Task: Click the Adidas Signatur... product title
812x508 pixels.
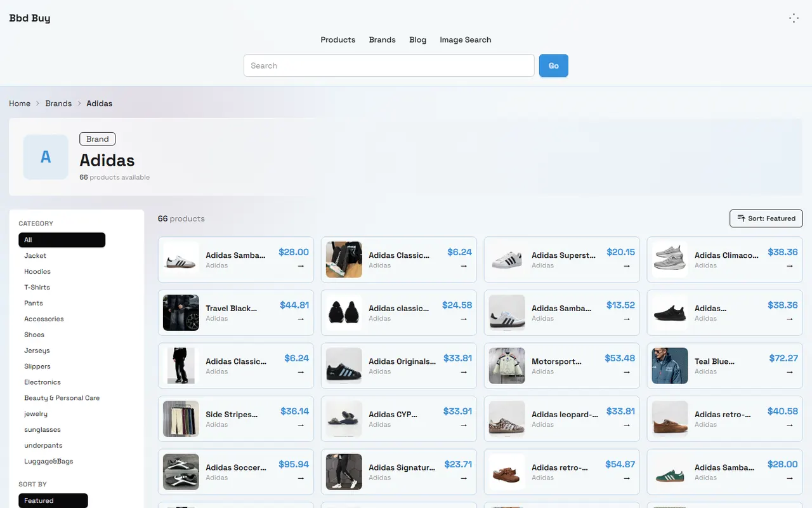Action: (x=402, y=467)
